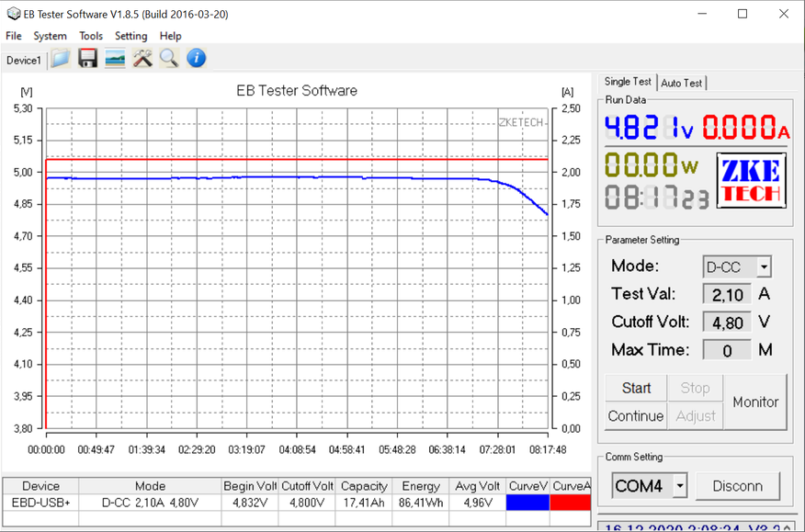Click the 4,800V cutoff volt cell
805x532 pixels.
(307, 503)
